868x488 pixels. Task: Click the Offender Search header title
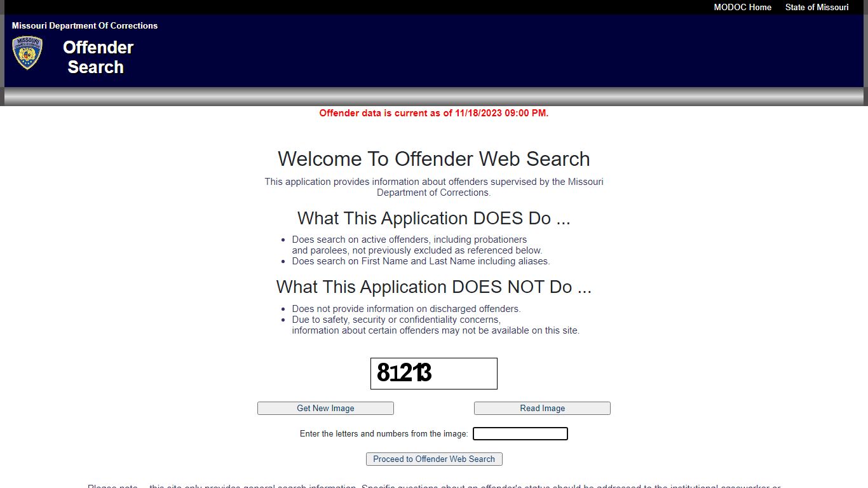tap(97, 57)
